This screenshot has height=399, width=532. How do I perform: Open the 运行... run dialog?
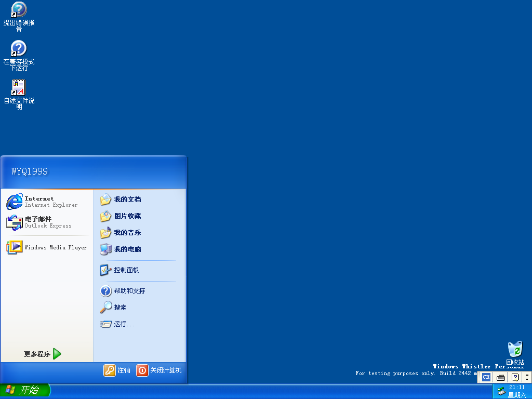pos(140,324)
